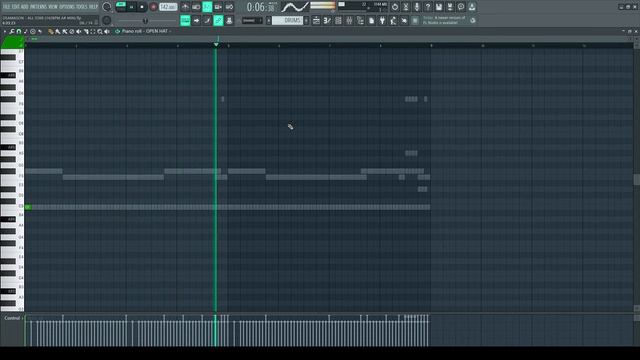The image size is (640, 360).
Task: Open the mixer icon
Action: tap(349, 20)
